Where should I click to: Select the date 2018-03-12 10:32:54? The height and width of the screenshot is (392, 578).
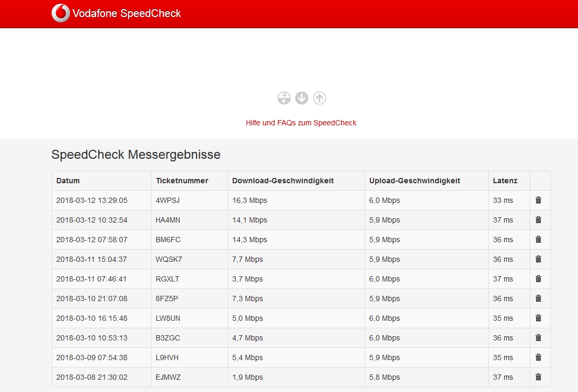click(x=92, y=220)
